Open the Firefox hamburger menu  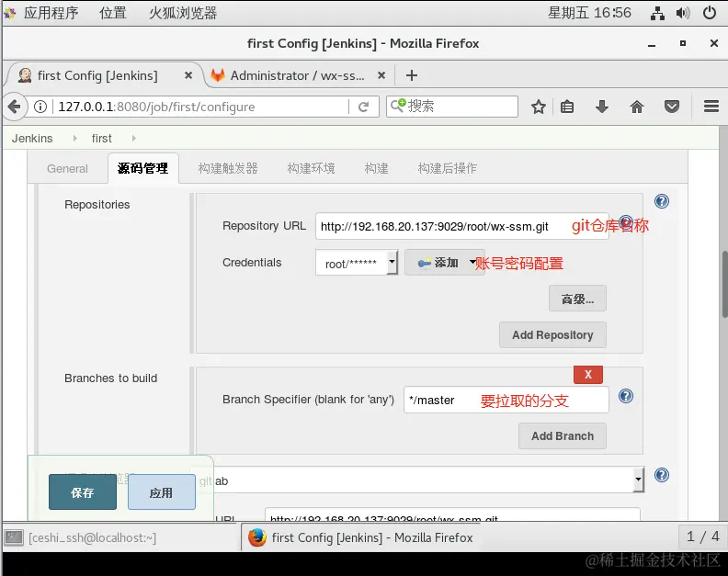(x=711, y=107)
